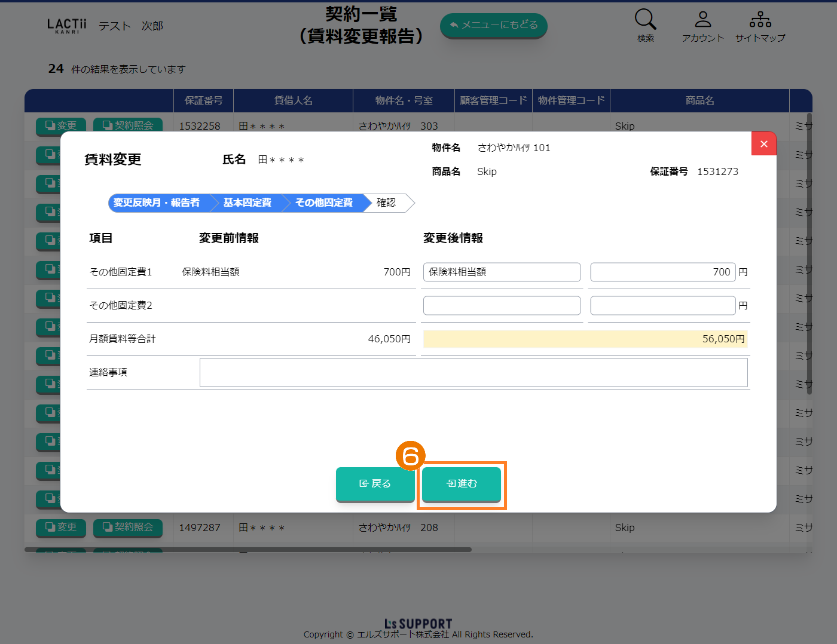The image size is (837, 644).
Task: Click the horizontal scrollbar below the table
Action: tap(248, 550)
